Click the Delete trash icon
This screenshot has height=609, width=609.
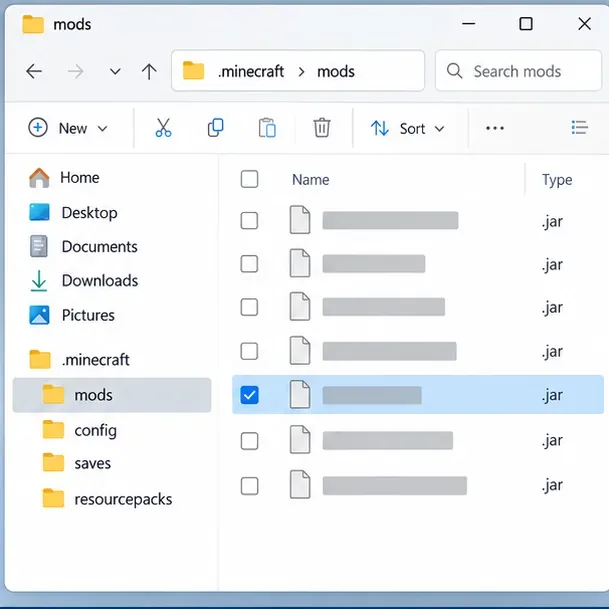tap(322, 128)
